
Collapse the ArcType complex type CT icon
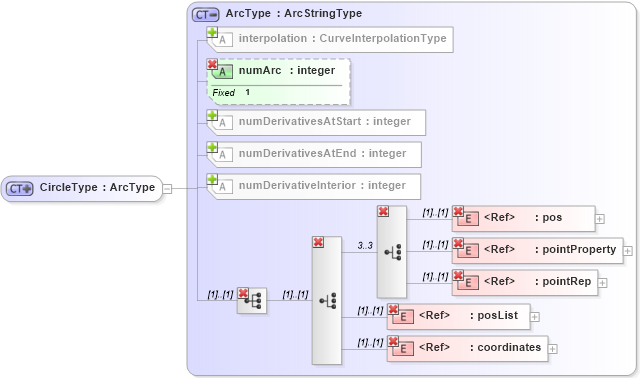click(206, 15)
